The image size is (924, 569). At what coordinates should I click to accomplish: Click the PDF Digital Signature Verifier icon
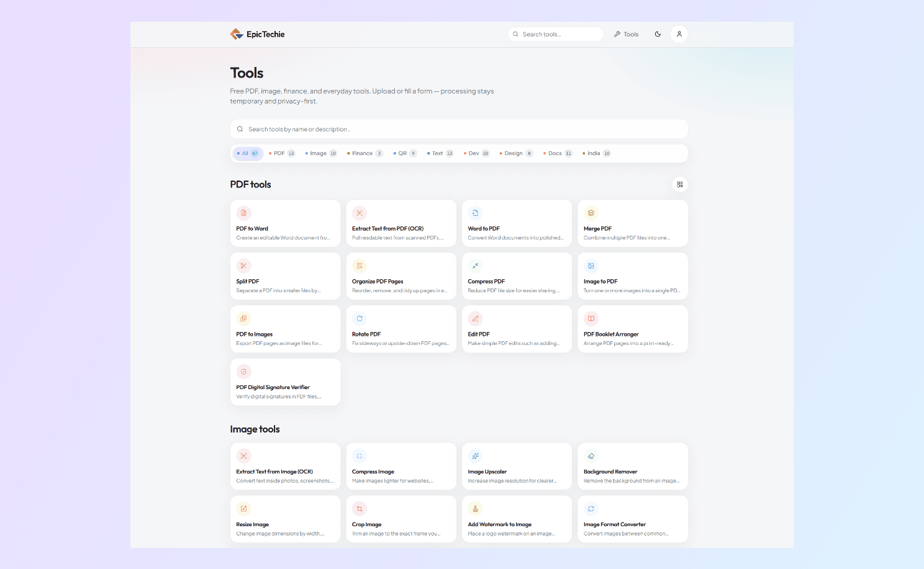[x=243, y=372]
